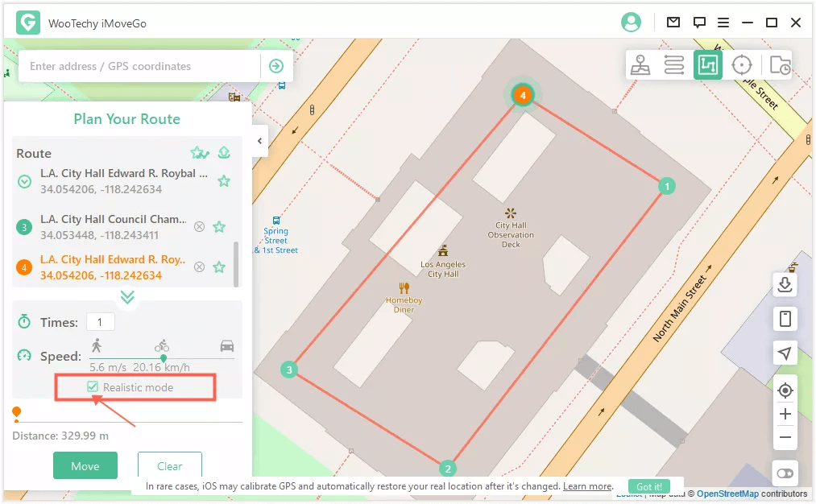
Task: Click the address / GPS coordinates search field
Action: (141, 66)
